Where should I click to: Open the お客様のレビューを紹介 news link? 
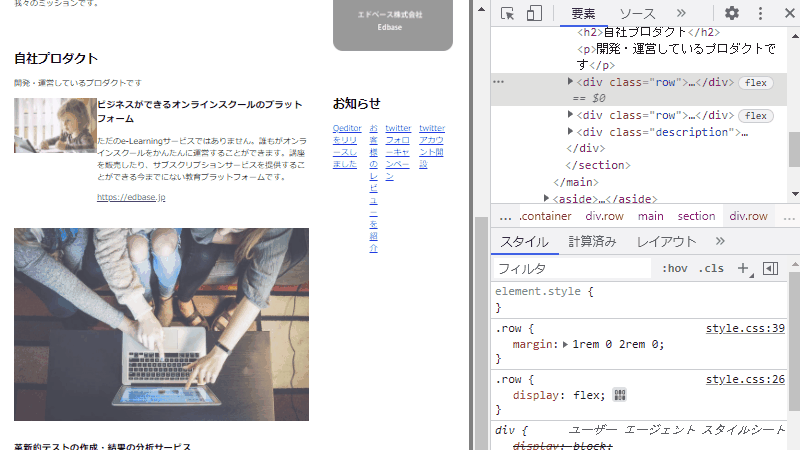[373, 188]
